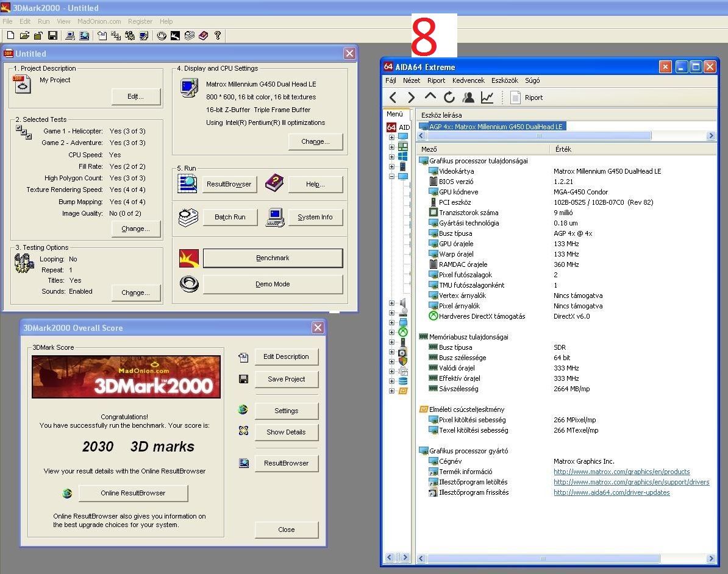This screenshot has height=574, width=728.
Task: Expand the Windows operating system tree node
Action: click(391, 157)
